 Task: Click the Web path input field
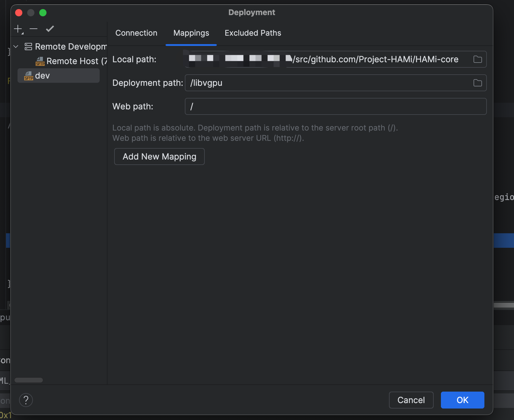336,106
